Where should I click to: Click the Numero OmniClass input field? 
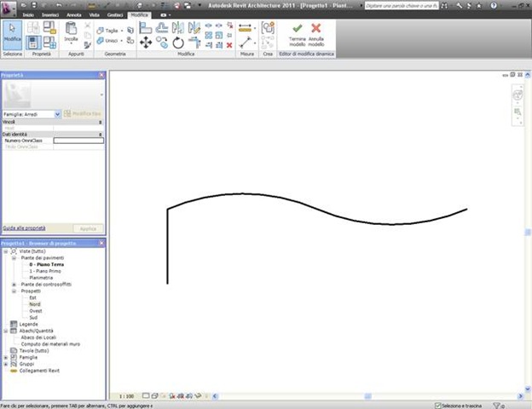78,140
